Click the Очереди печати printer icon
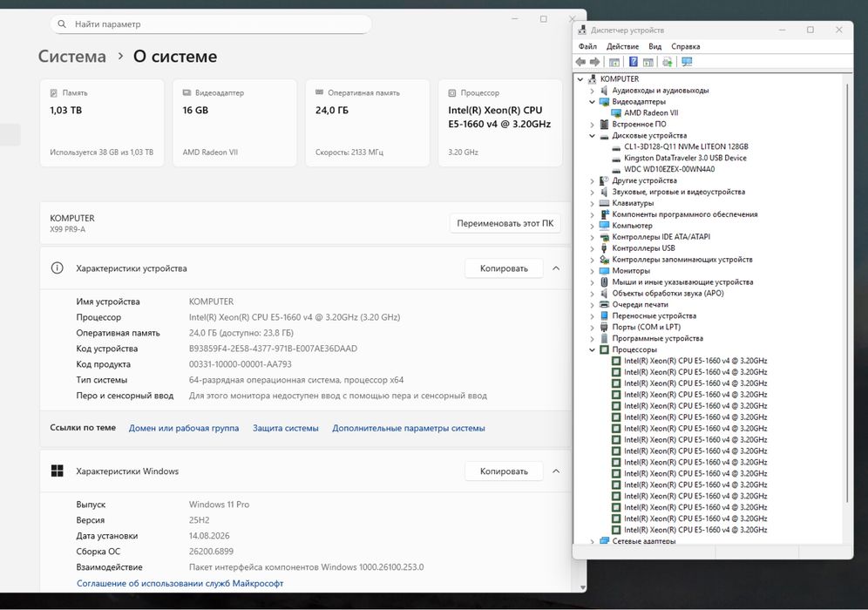 605,304
